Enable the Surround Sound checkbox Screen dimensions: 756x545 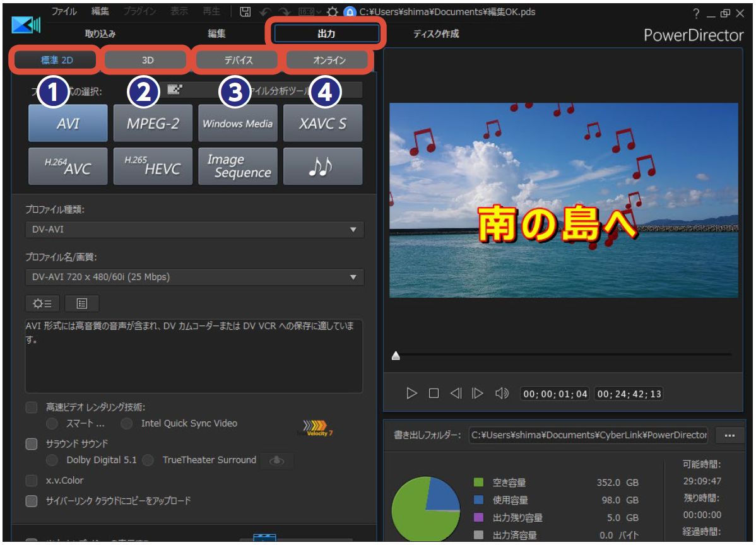(32, 444)
